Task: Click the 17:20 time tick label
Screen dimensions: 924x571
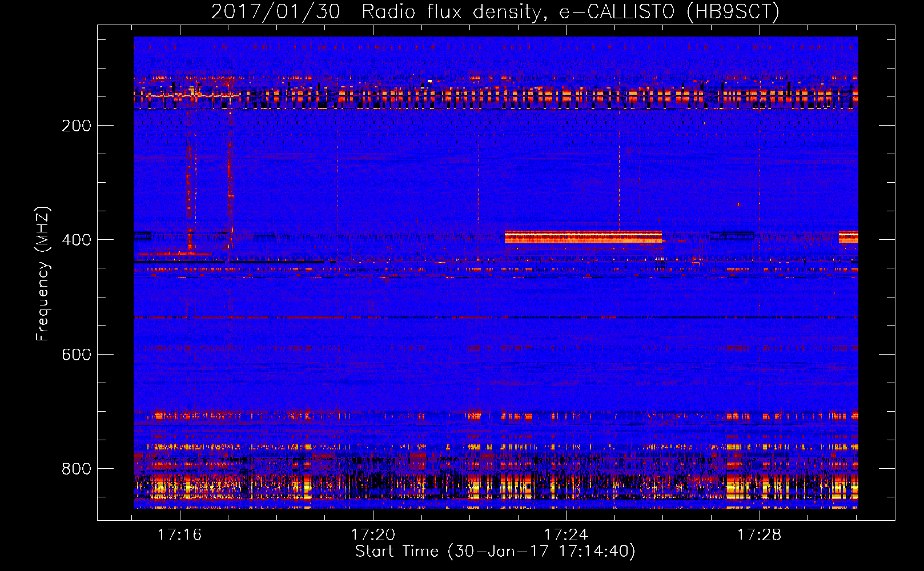Action: (373, 535)
